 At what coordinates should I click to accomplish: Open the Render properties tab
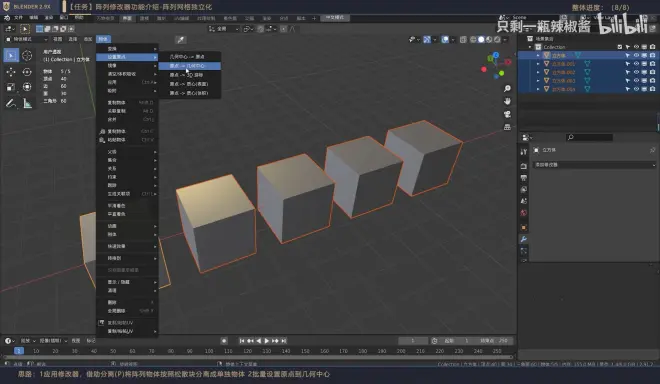click(x=524, y=166)
